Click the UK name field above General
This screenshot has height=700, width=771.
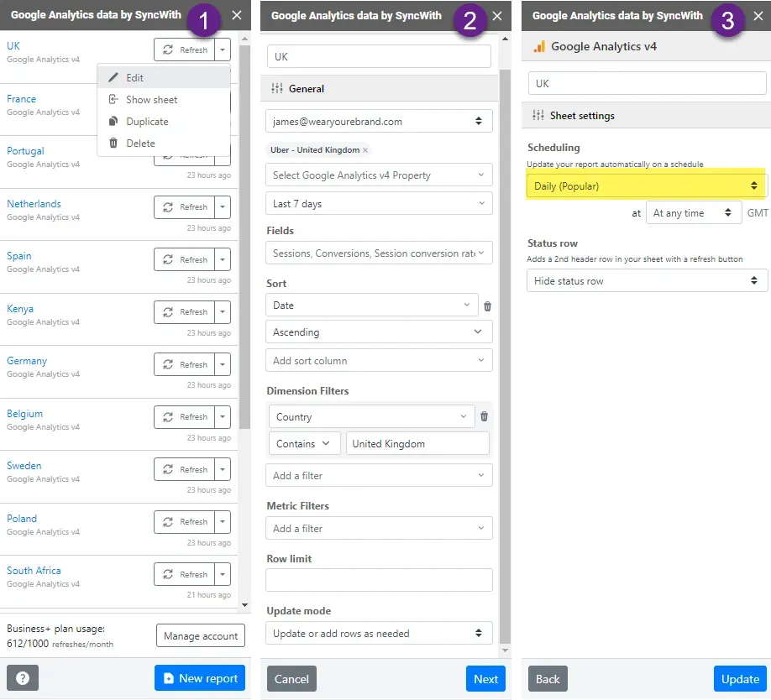click(x=379, y=56)
